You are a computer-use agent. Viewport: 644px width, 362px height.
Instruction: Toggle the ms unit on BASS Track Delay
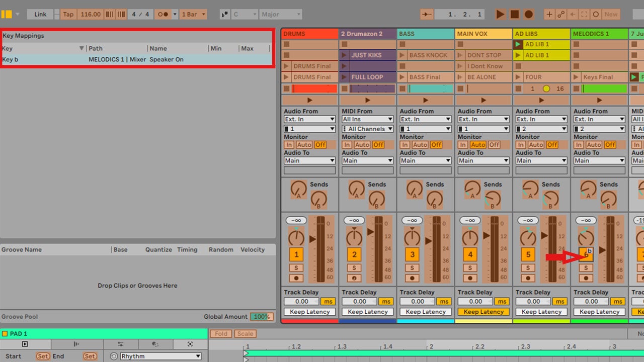coord(444,302)
